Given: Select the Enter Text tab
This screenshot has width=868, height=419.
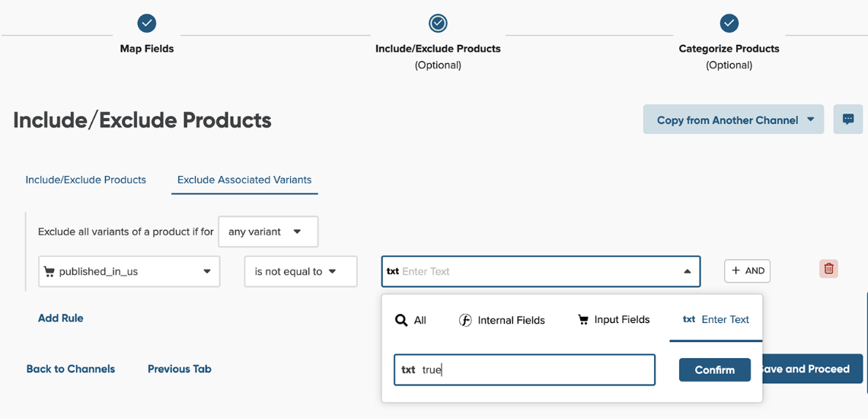Looking at the screenshot, I should pos(716,320).
